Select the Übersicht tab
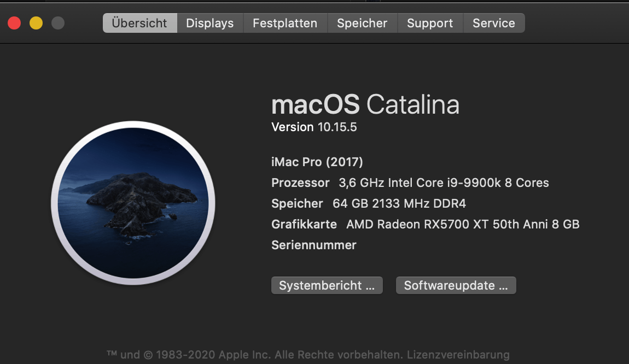The image size is (629, 364). click(x=139, y=23)
